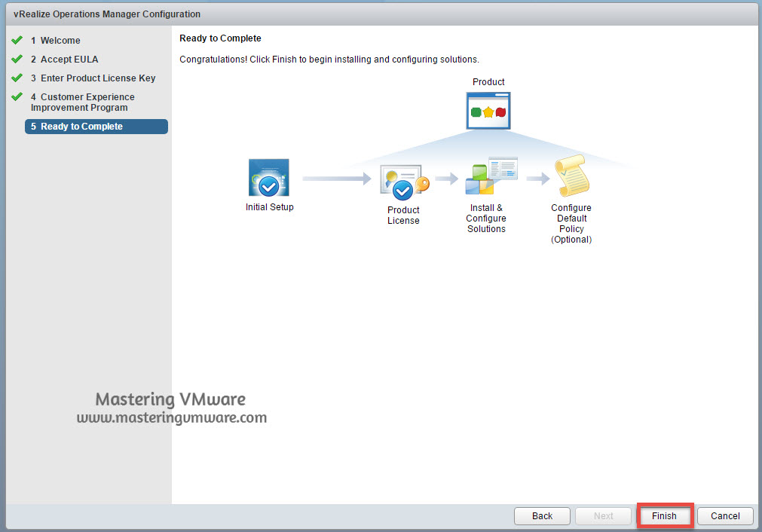Viewport: 762px width, 532px height.
Task: Open step 4 Customer Experience Improvement Program
Action: [x=83, y=102]
